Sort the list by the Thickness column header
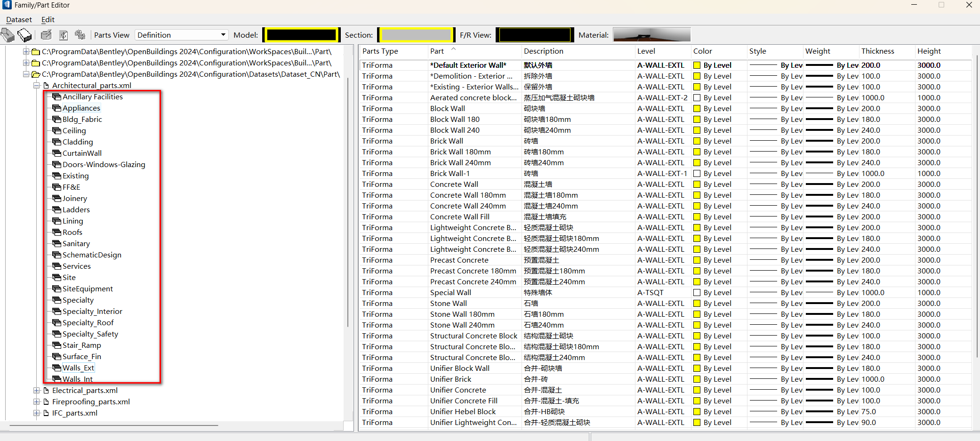The height and width of the screenshot is (441, 980). coord(877,51)
